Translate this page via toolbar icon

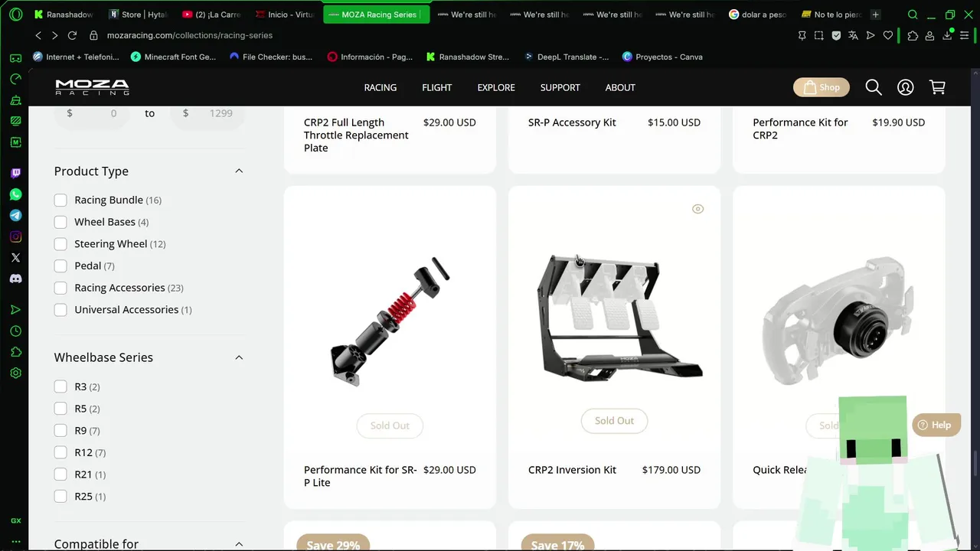853,35
